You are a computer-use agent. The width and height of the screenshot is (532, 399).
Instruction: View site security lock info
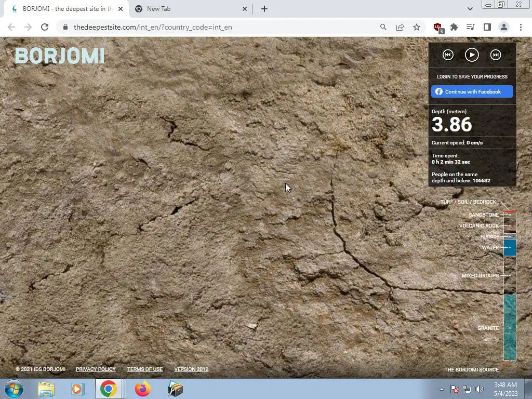click(x=66, y=27)
